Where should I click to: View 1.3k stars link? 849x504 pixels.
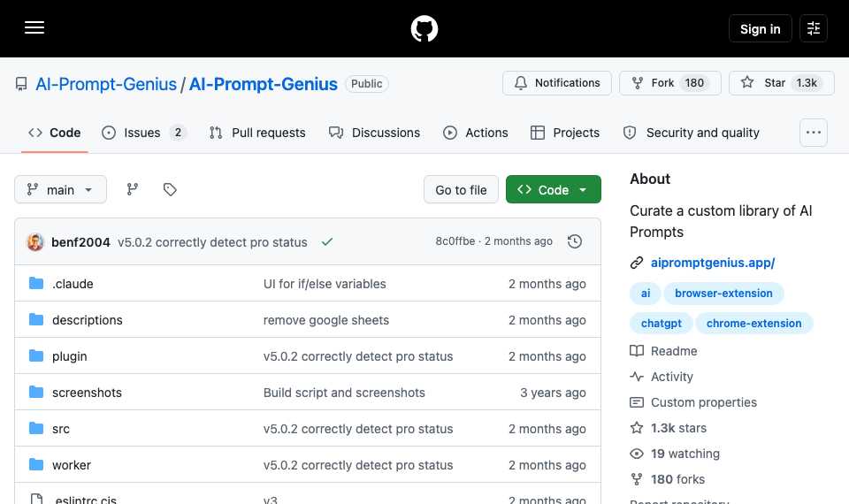pyautogui.click(x=678, y=428)
